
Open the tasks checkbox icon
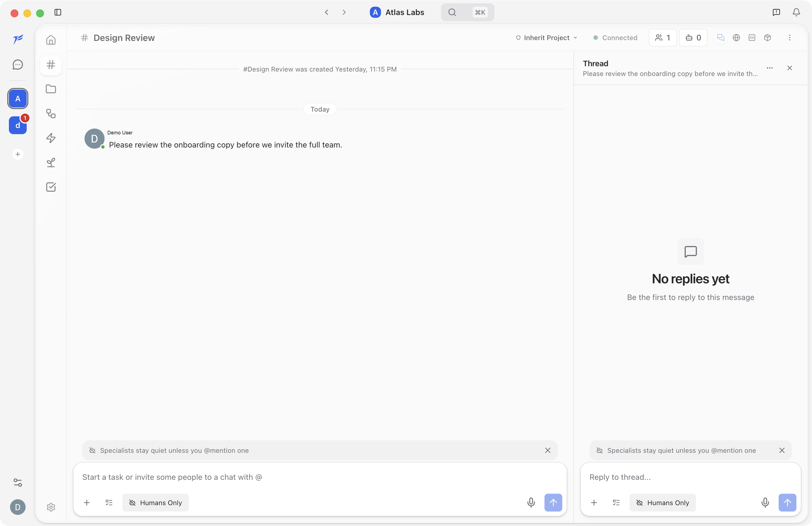click(x=51, y=187)
